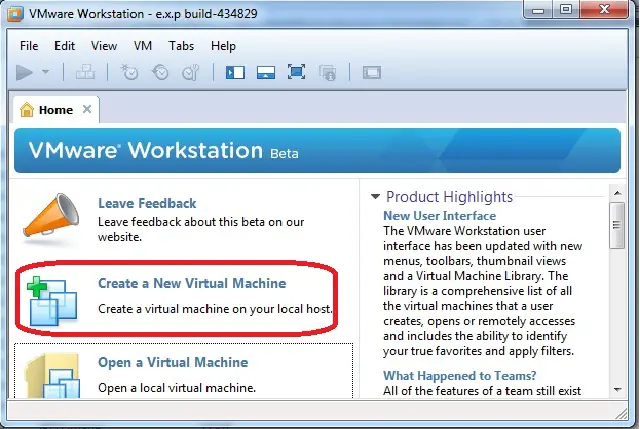This screenshot has width=640, height=429.
Task: Click text 'Create a virtual machine on your local host.'
Action: [215, 309]
